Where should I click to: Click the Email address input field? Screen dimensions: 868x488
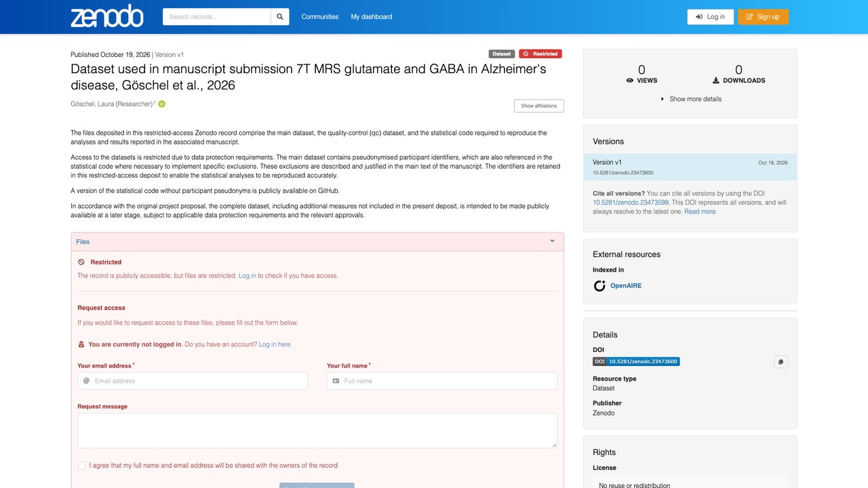click(x=193, y=381)
